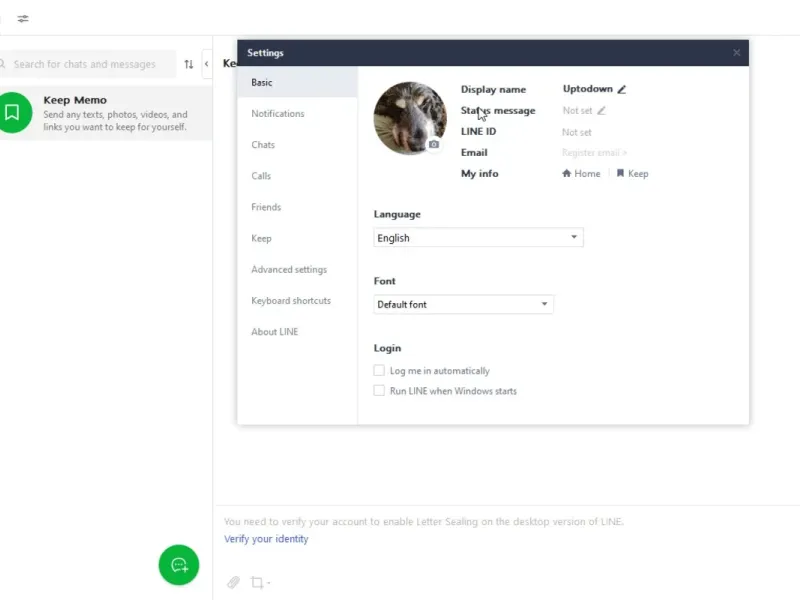Click the green new chat button
800x600 pixels.
179,565
